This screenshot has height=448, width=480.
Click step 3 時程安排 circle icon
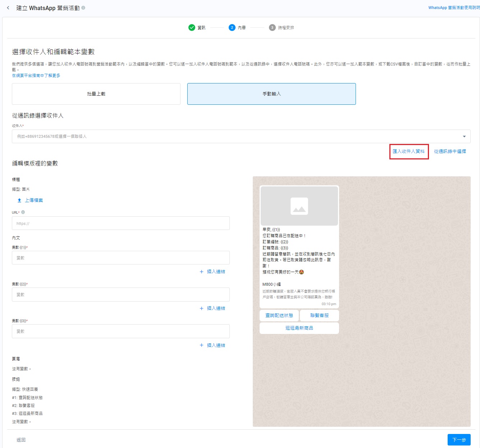(x=272, y=28)
